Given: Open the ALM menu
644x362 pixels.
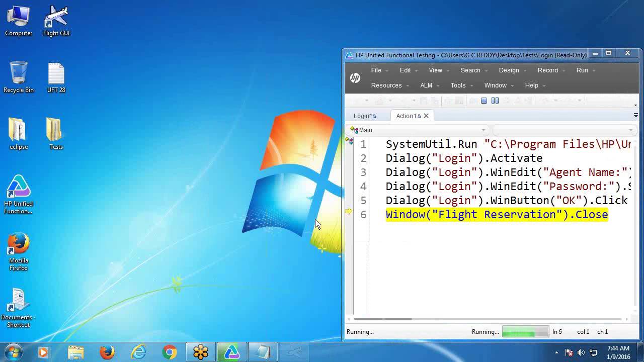Looking at the screenshot, I should 430,85.
